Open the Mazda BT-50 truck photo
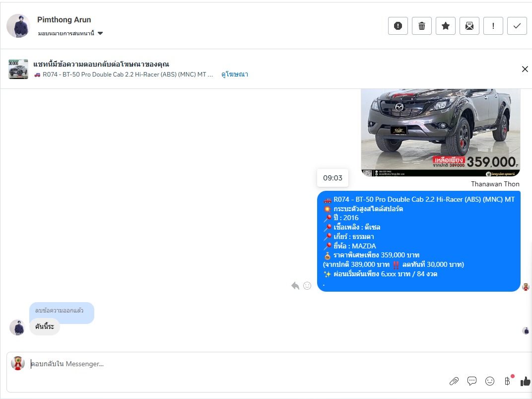Image resolution: width=532 pixels, height=399 pixels. click(440, 133)
